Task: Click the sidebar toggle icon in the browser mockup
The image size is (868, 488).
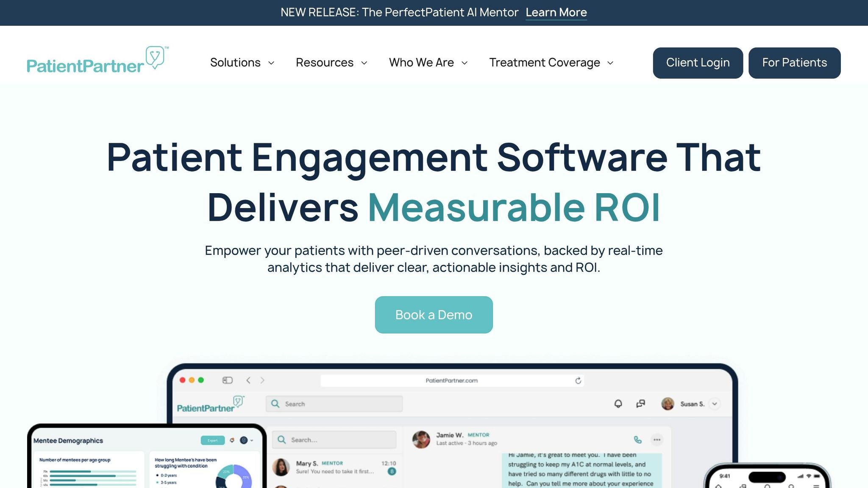Action: pos(228,380)
